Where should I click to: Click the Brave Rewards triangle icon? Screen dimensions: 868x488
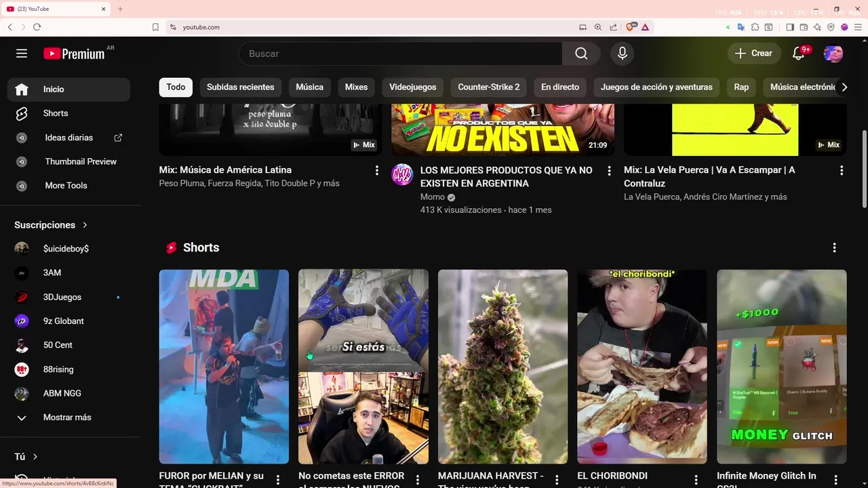[x=645, y=27]
